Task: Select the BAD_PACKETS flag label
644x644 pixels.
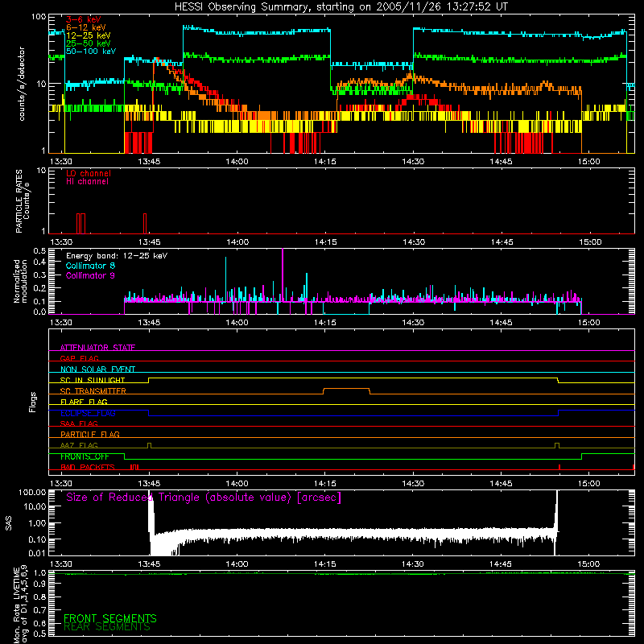Action: click(87, 467)
